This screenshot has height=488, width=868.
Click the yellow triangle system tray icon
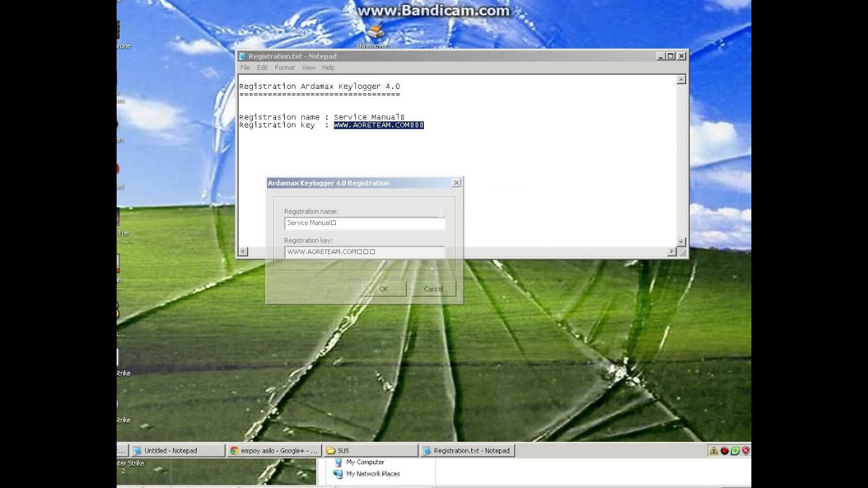713,451
